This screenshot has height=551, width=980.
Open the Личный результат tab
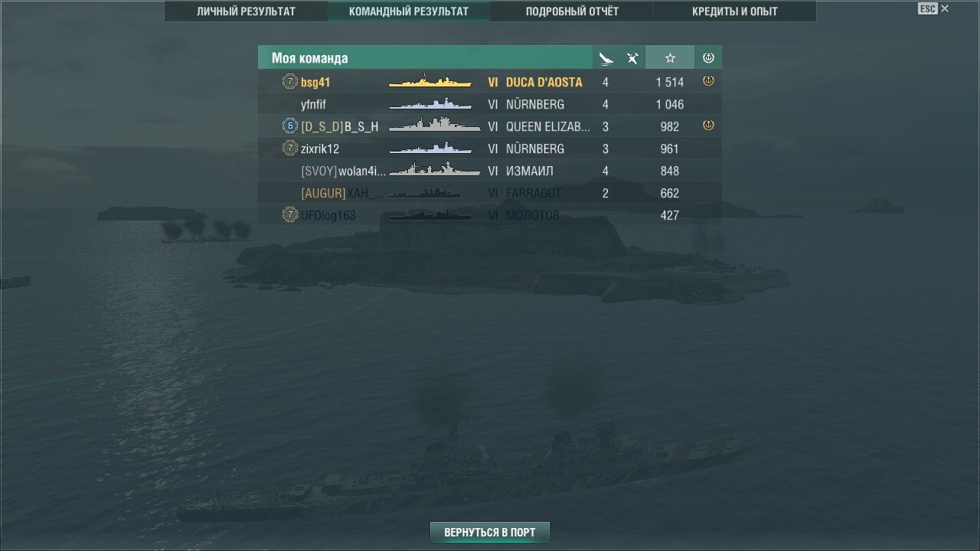click(246, 11)
